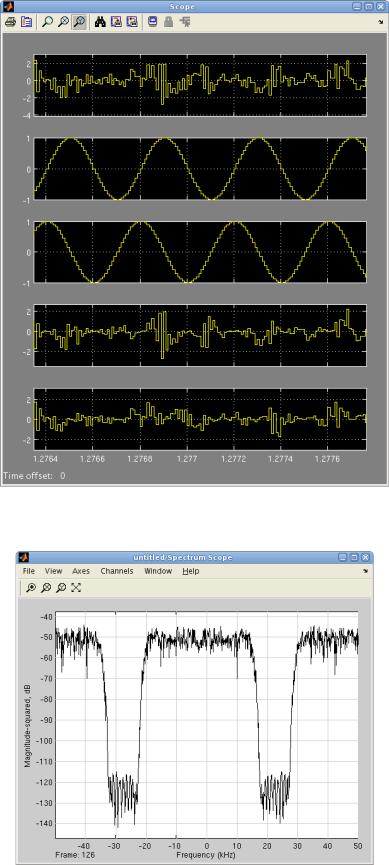The height and width of the screenshot is (865, 389).
Task: Minimize the Scope window
Action: (358, 7)
